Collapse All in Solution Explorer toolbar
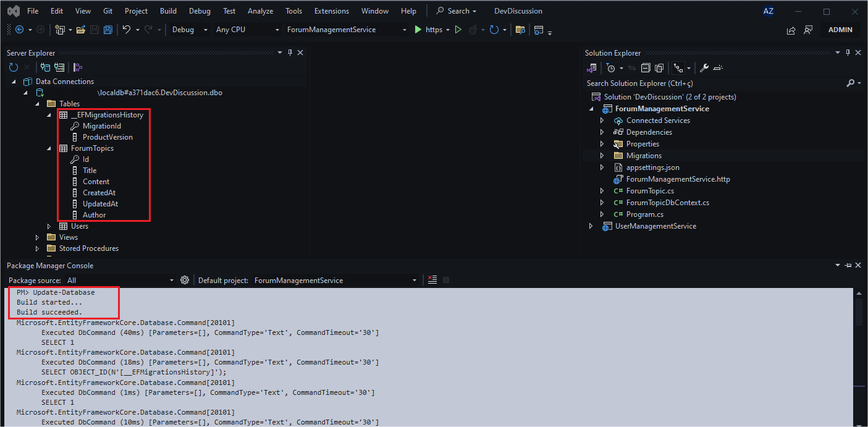 coord(646,68)
